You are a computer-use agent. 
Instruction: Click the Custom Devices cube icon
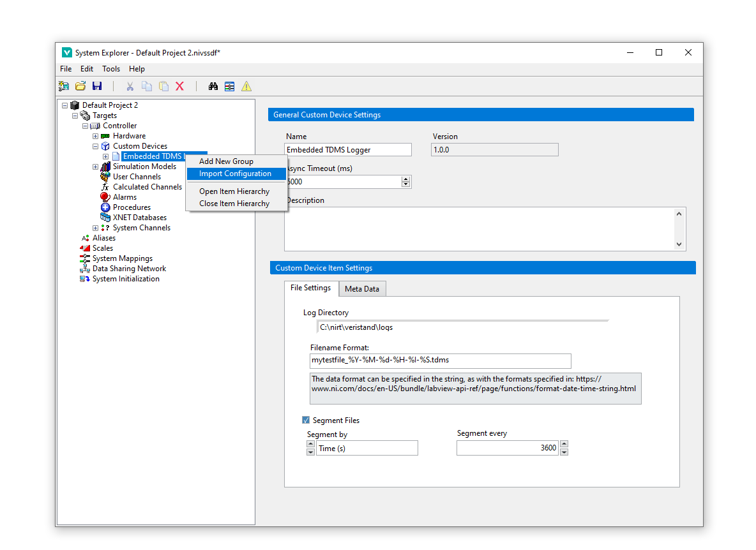[105, 146]
